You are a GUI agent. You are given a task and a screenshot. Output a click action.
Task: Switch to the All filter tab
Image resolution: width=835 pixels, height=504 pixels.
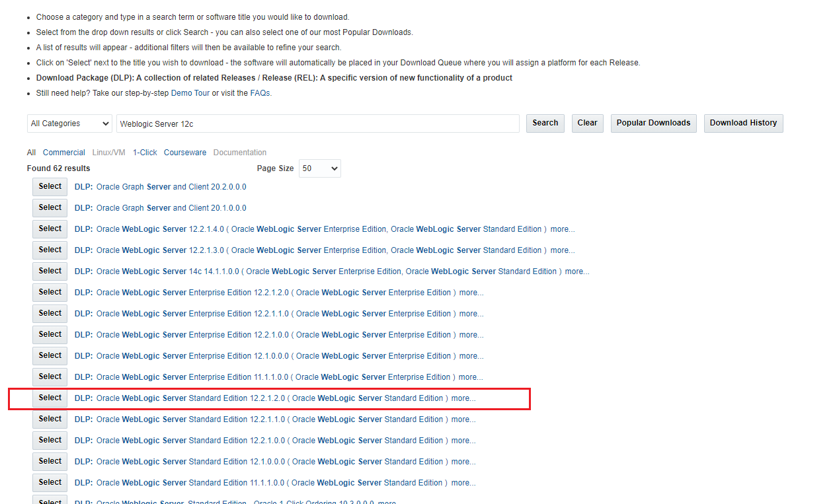pyautogui.click(x=31, y=153)
